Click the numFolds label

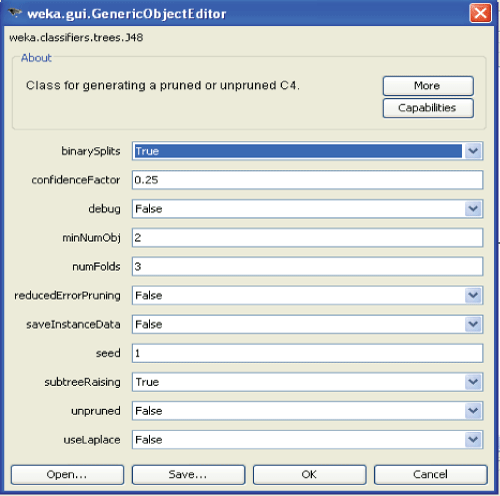[96, 267]
